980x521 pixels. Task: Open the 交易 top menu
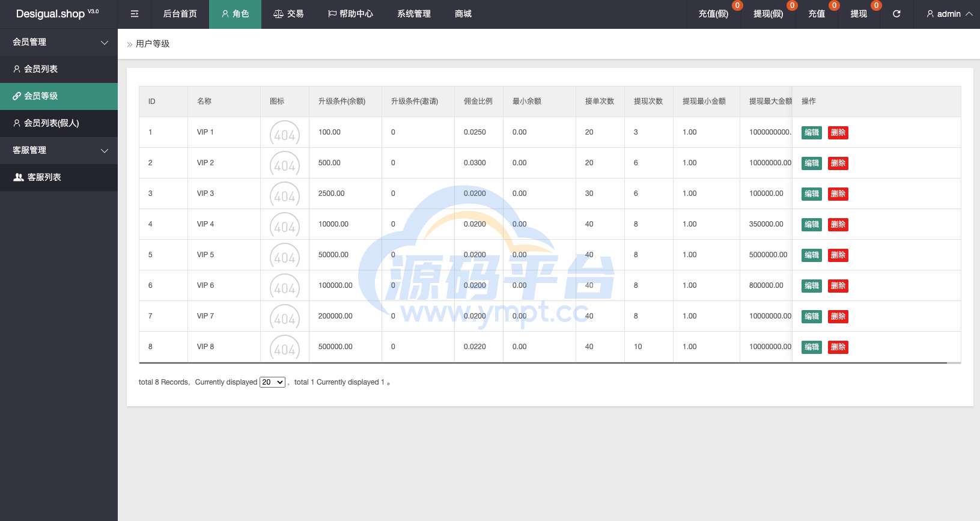click(288, 14)
